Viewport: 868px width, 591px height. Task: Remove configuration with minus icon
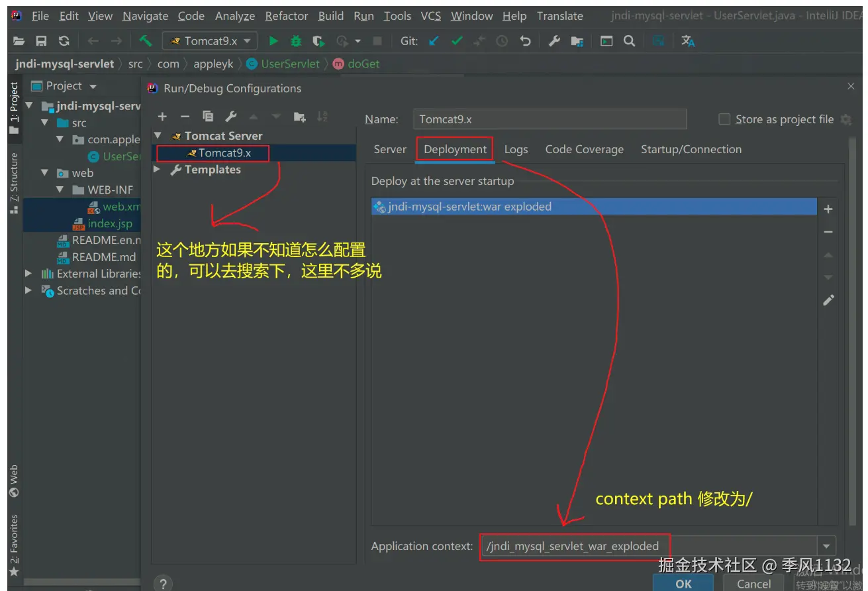(x=185, y=117)
